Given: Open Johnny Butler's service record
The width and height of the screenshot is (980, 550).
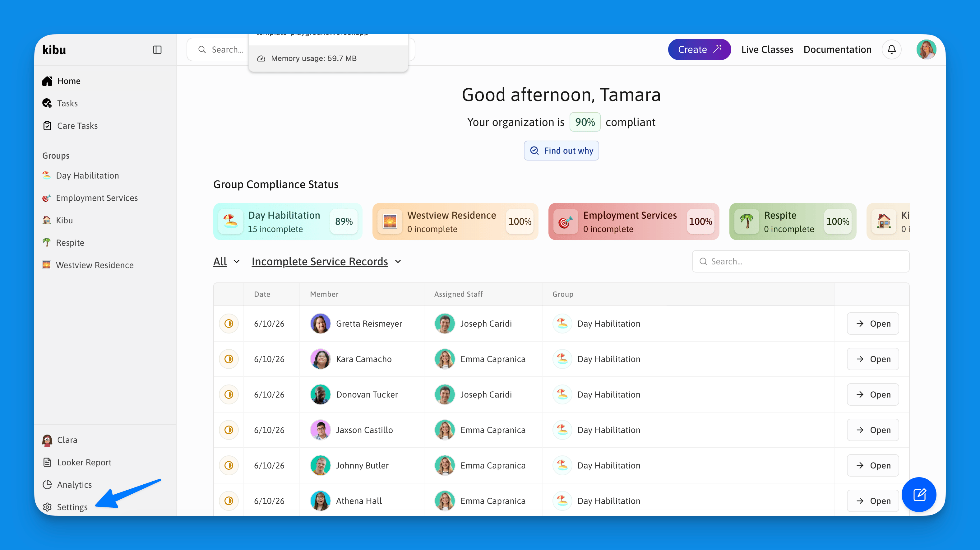Looking at the screenshot, I should point(873,465).
